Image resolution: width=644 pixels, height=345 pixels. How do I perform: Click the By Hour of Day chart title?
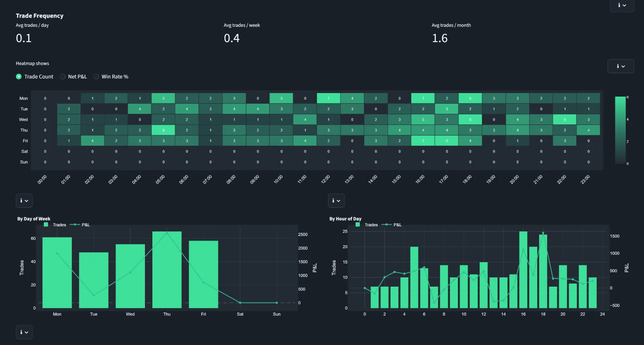click(345, 219)
